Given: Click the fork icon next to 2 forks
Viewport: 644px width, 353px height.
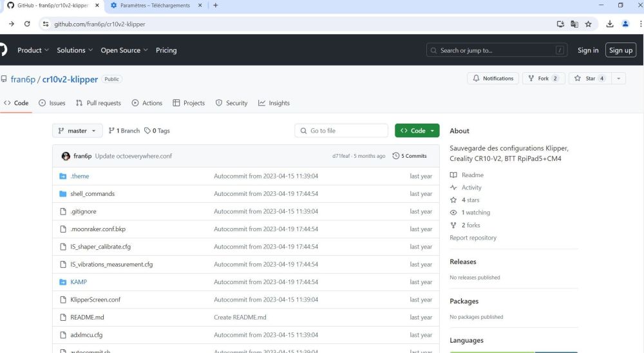Looking at the screenshot, I should click(453, 225).
